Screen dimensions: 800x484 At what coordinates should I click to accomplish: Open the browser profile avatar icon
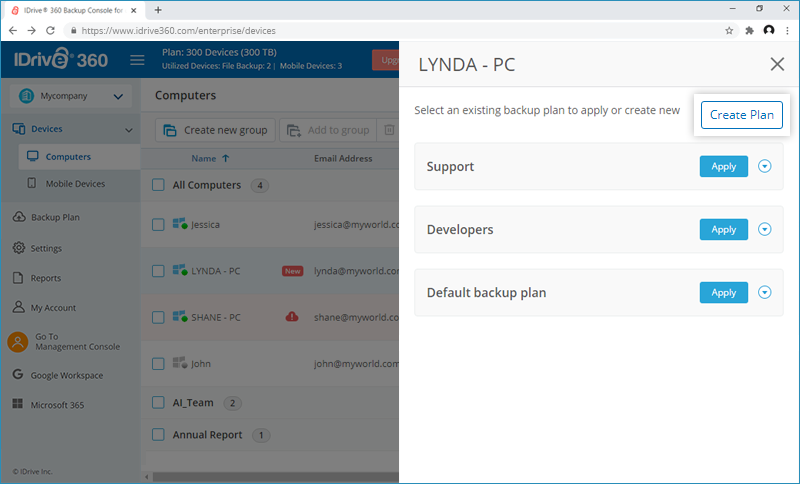click(769, 30)
